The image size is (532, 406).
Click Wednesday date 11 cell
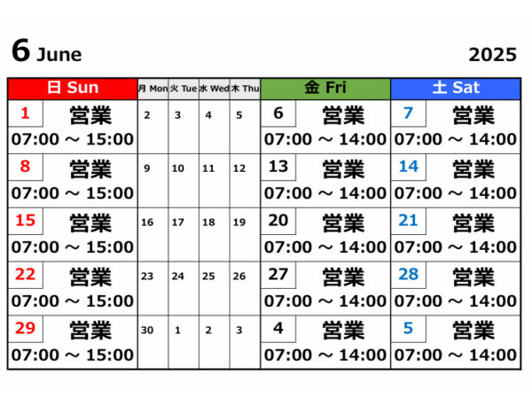pyautogui.click(x=215, y=181)
